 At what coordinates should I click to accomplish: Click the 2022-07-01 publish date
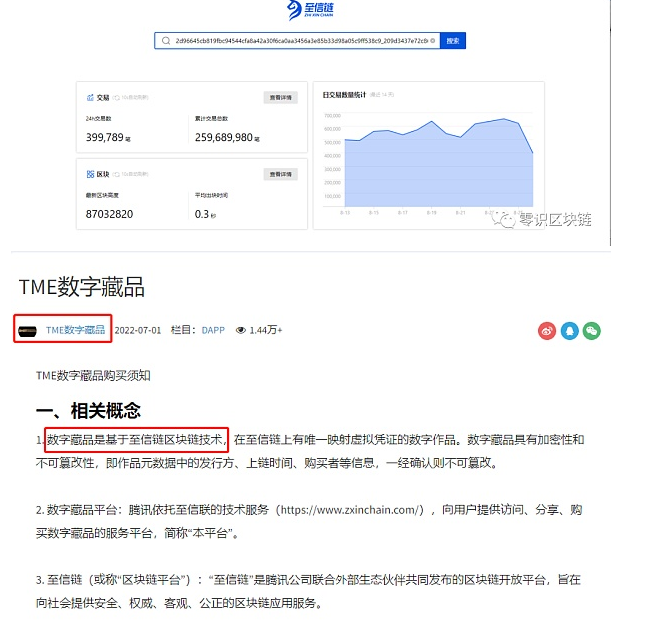pos(138,330)
